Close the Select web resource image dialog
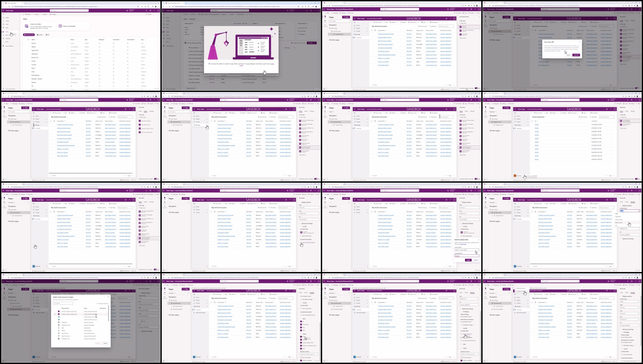Screen dimensions: 643x364 point(108,297)
